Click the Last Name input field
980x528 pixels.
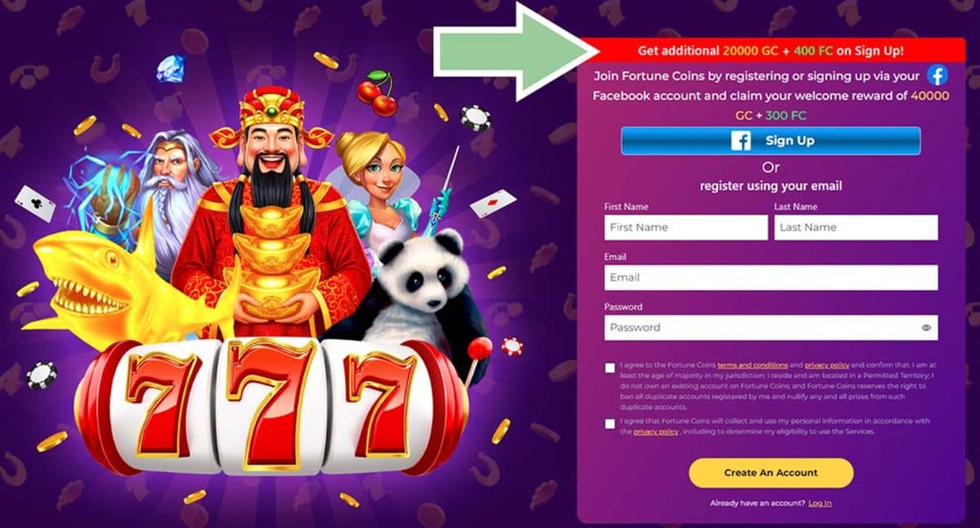tap(856, 227)
